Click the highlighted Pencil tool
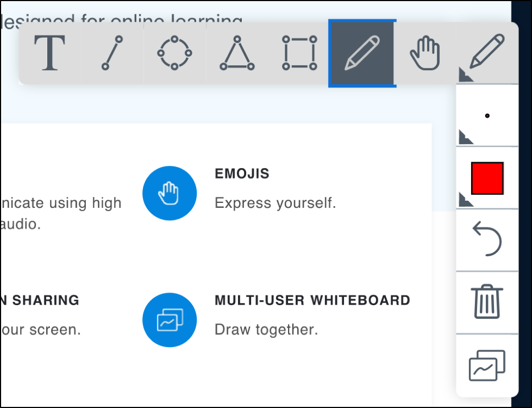Image resolution: width=532 pixels, height=408 pixels. click(x=362, y=53)
